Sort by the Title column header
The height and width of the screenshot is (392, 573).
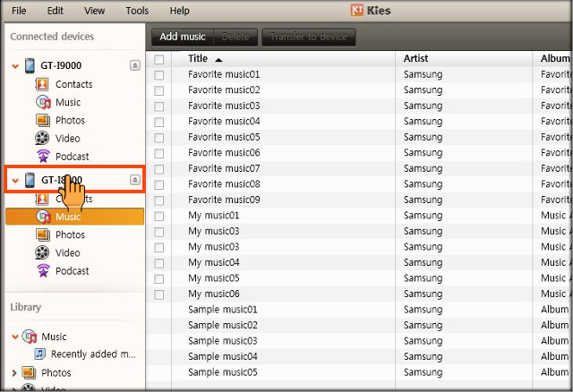coord(198,58)
